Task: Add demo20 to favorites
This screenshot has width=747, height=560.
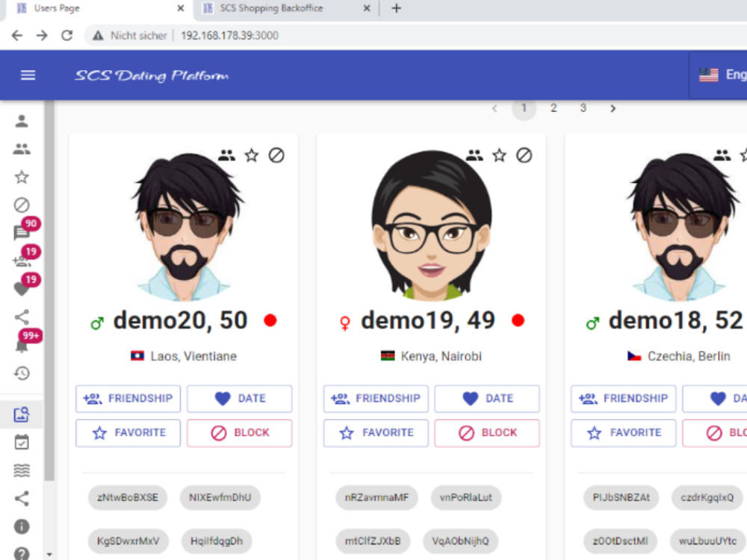Action: [128, 433]
